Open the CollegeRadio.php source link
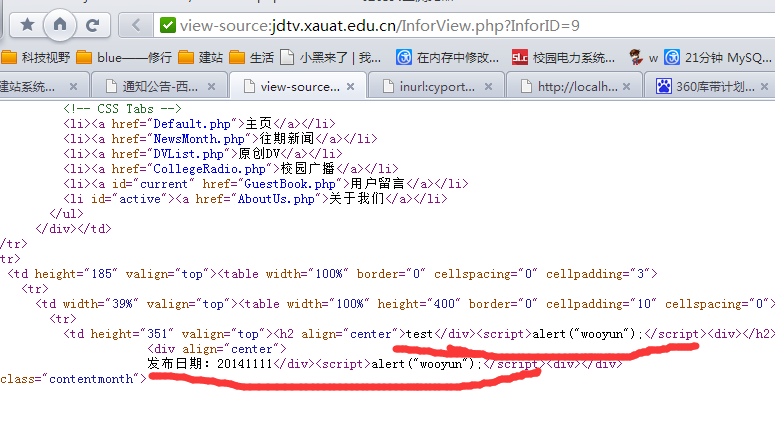The height and width of the screenshot is (422, 775). click(x=210, y=169)
